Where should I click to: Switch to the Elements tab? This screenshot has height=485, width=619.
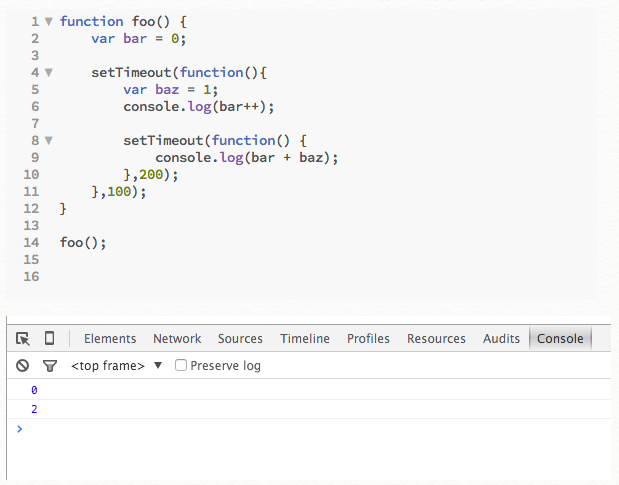point(110,339)
